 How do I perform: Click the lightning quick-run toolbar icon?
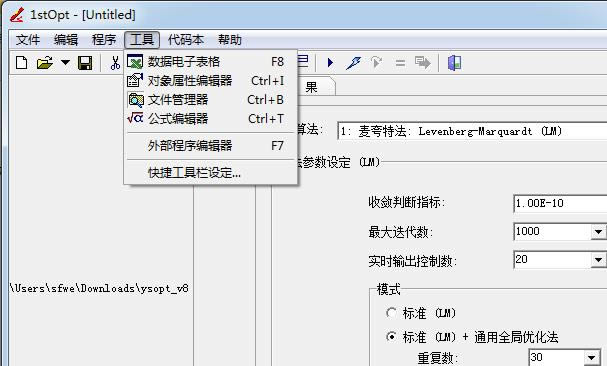tap(353, 62)
